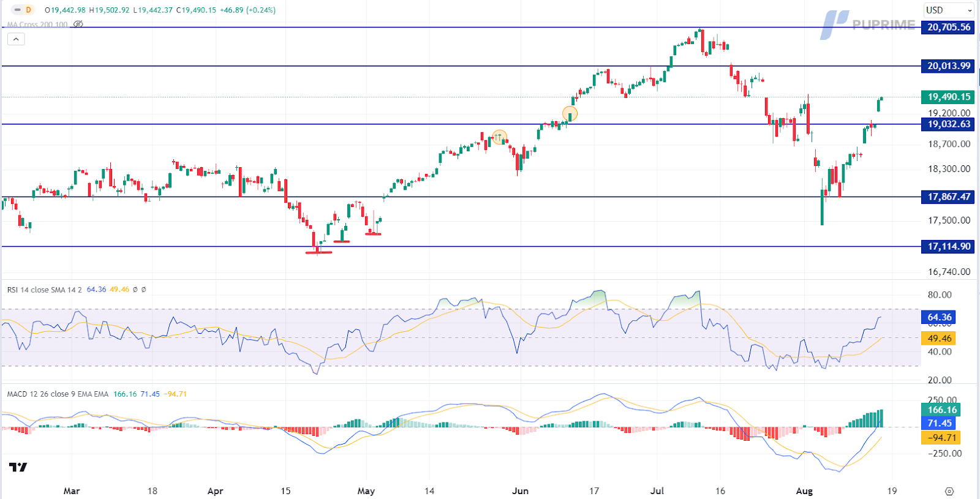Image resolution: width=980 pixels, height=499 pixels.
Task: Click the 17,867.47 horizontal line price label
Action: tap(948, 197)
